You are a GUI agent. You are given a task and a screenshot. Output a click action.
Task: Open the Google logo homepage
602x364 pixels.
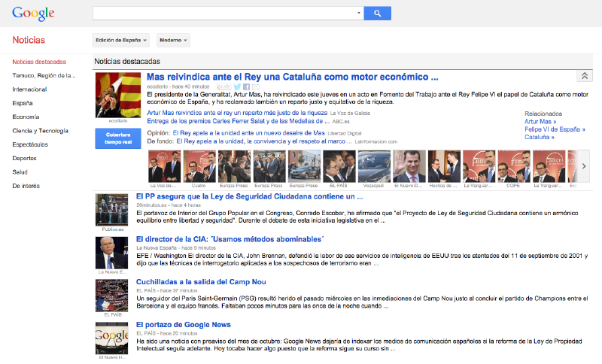[x=33, y=14]
